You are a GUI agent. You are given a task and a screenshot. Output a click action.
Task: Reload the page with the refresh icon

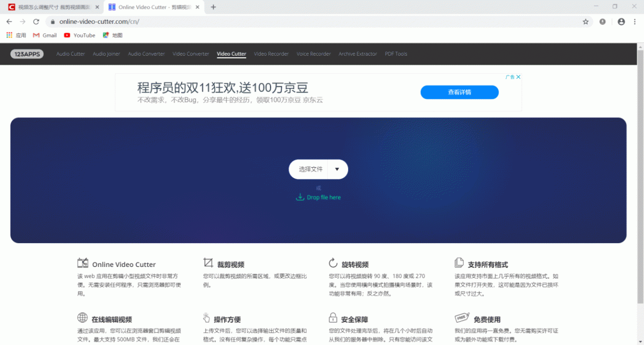click(x=36, y=22)
